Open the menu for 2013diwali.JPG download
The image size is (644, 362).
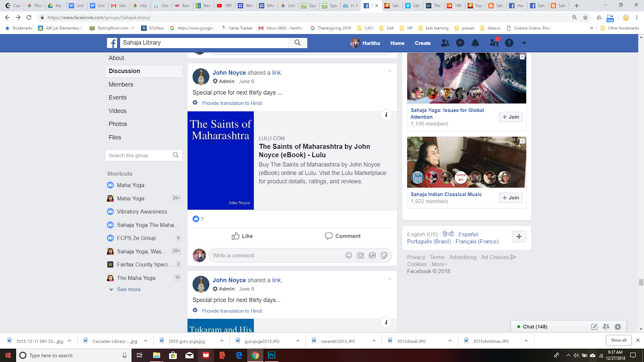pos(450,341)
